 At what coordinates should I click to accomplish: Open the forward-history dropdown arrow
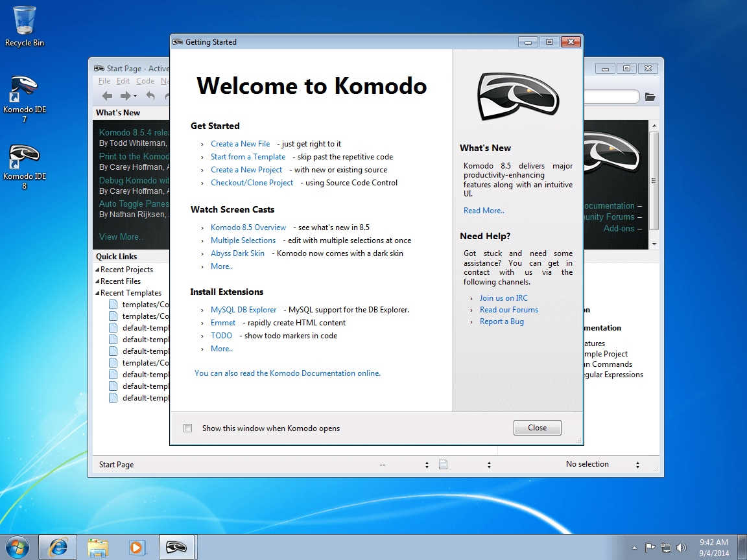(x=136, y=97)
